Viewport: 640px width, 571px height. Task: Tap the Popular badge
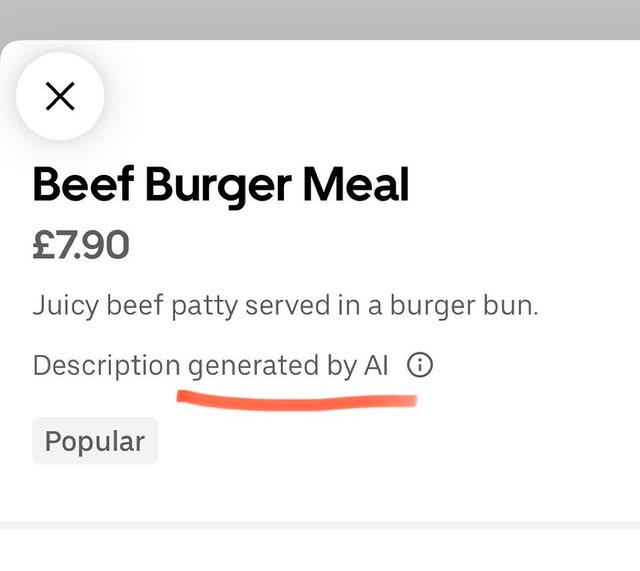[x=95, y=441]
